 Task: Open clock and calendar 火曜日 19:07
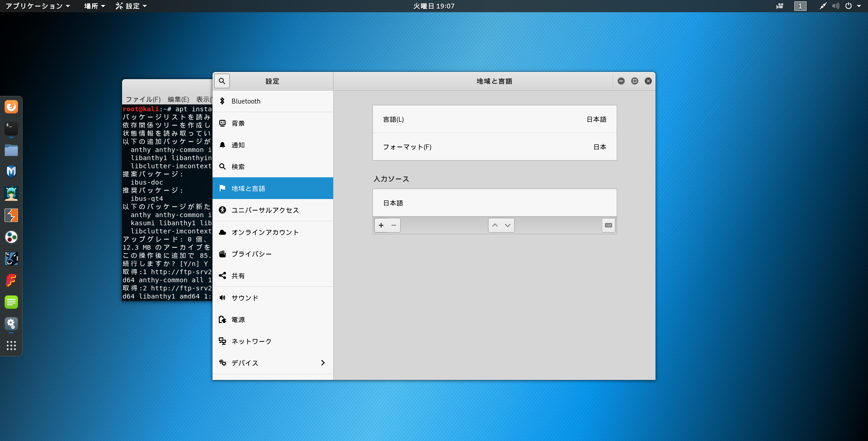[x=434, y=6]
